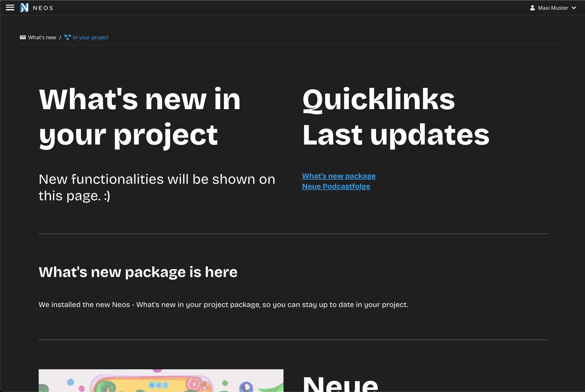Click the Last updates heading

pos(396,135)
